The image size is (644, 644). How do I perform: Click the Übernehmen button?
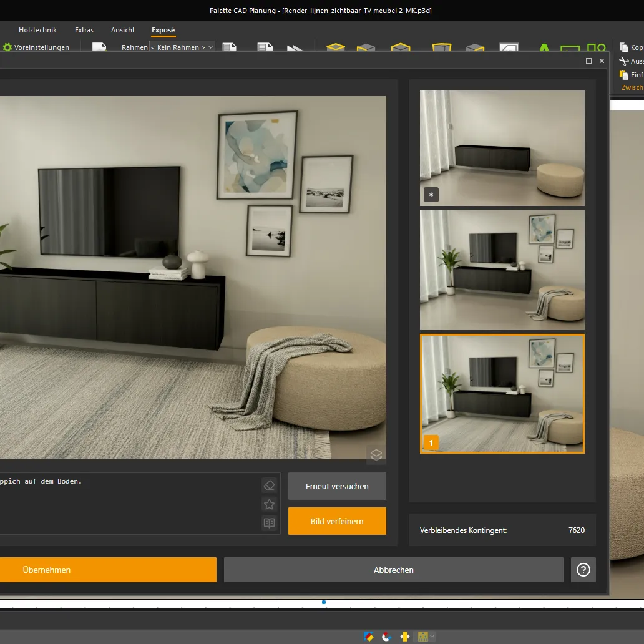[x=108, y=570]
